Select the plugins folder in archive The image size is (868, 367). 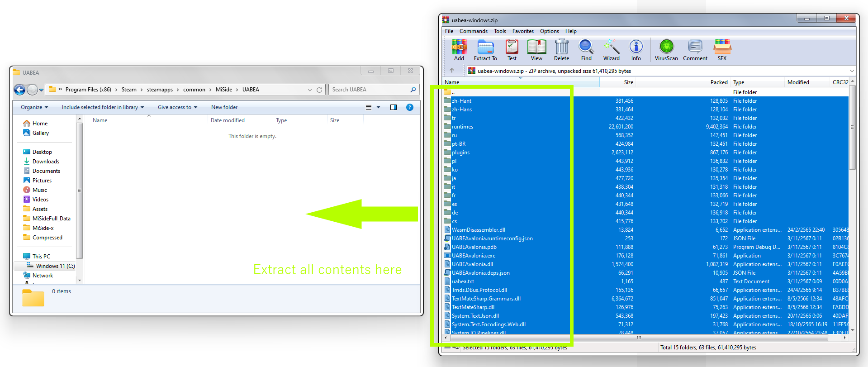pos(646,153)
